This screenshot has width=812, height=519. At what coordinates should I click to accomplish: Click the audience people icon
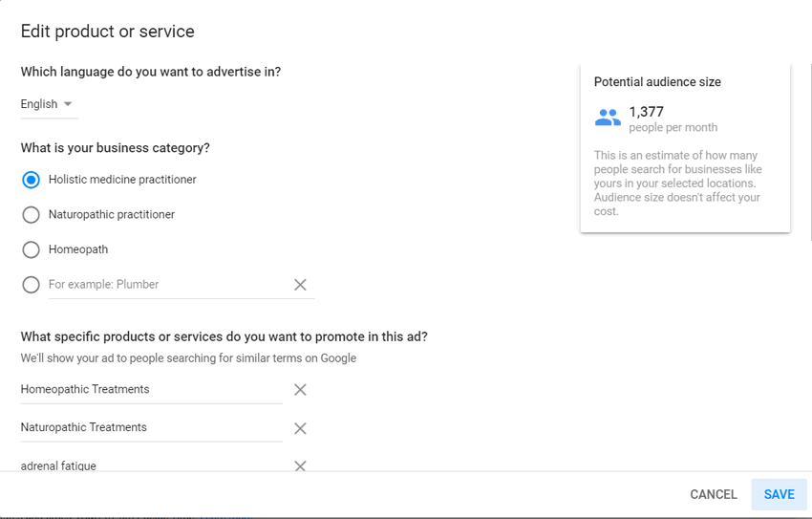tap(608, 118)
